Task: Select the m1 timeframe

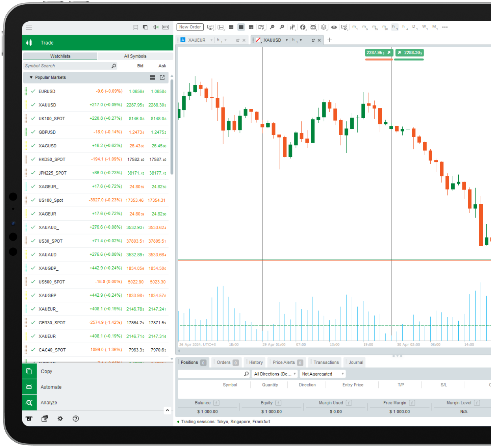Action: pyautogui.click(x=355, y=27)
